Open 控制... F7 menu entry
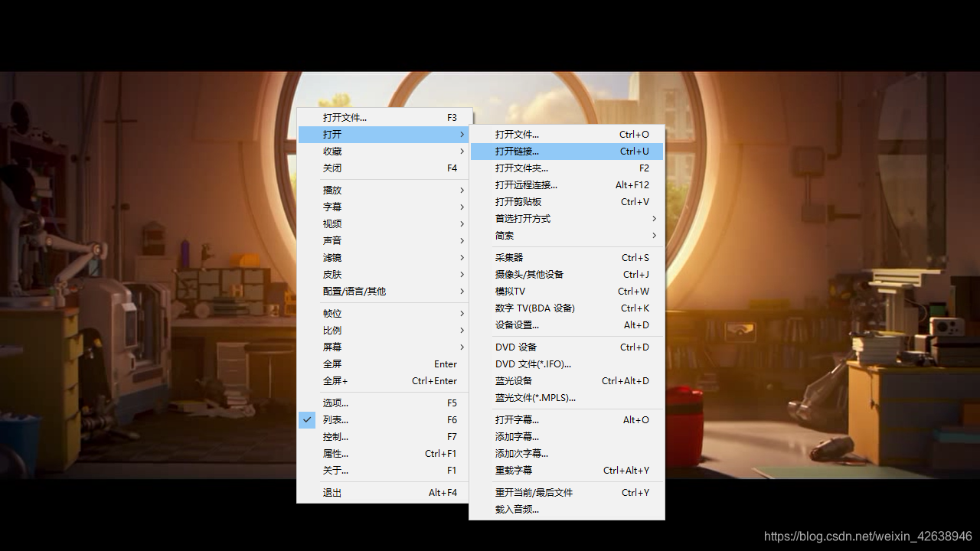This screenshot has width=980, height=551. point(384,437)
